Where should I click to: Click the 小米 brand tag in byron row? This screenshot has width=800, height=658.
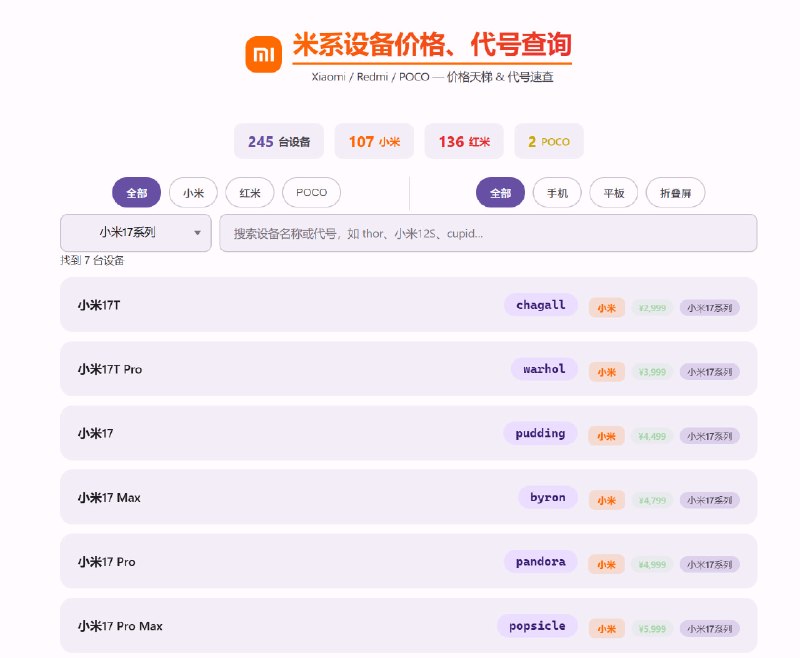607,500
